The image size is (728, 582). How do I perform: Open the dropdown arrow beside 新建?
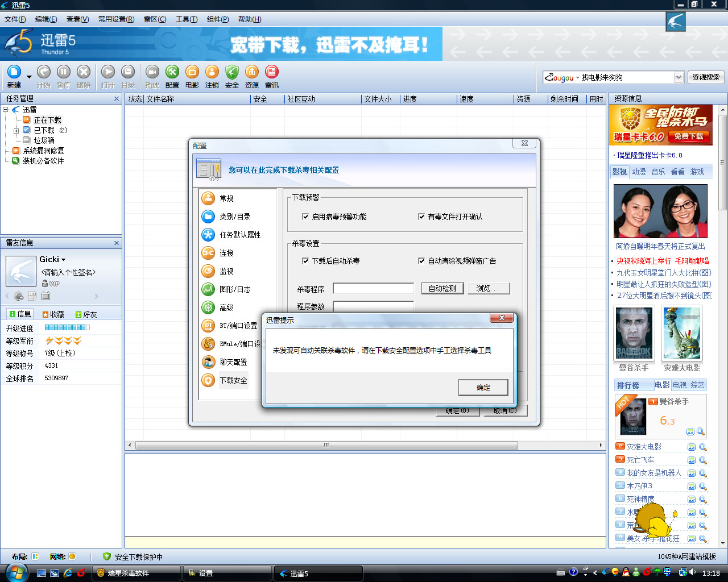coord(29,77)
